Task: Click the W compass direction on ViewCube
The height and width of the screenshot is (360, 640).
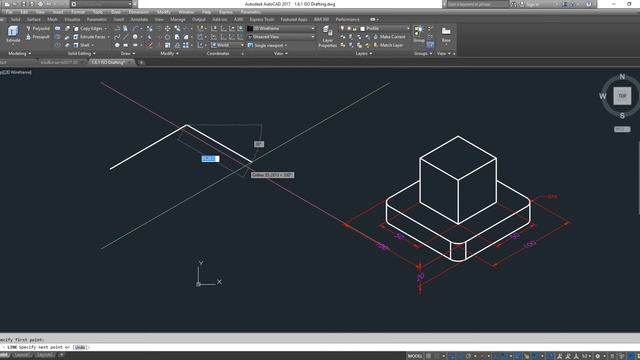Action: point(602,96)
